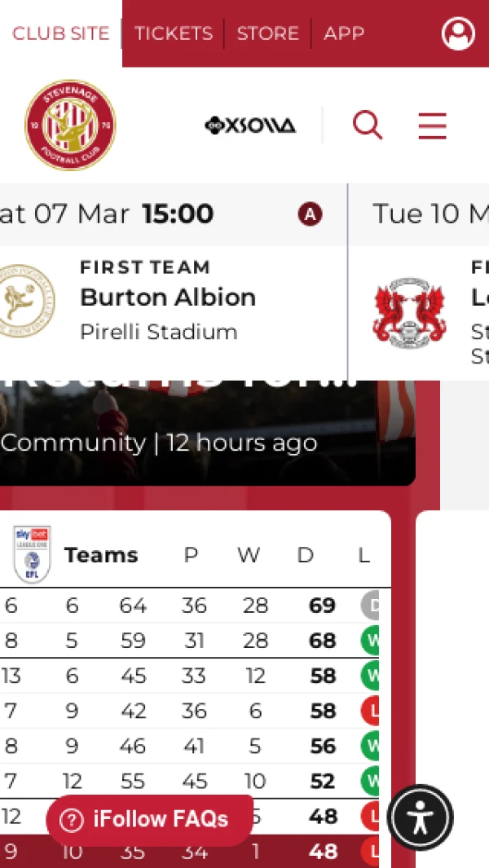The height and width of the screenshot is (868, 489).
Task: Click the Tue 10 Mar fixture date
Action: point(428,214)
